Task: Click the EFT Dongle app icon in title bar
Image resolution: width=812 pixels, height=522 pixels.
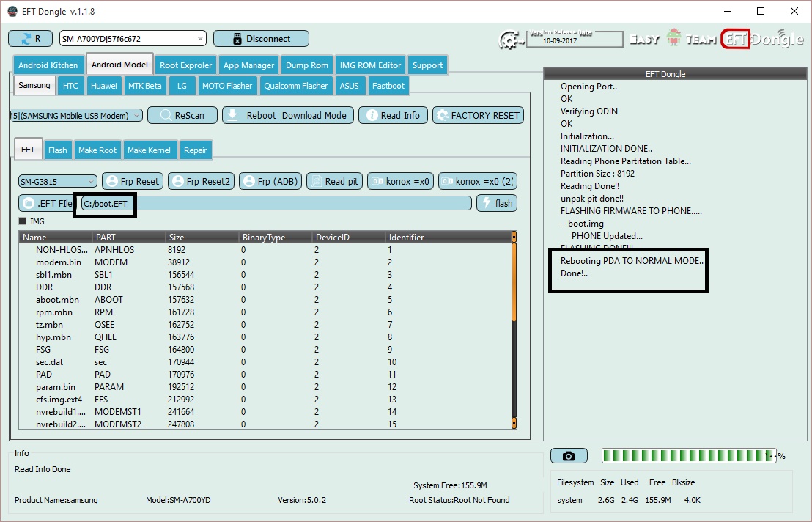Action: click(12, 12)
